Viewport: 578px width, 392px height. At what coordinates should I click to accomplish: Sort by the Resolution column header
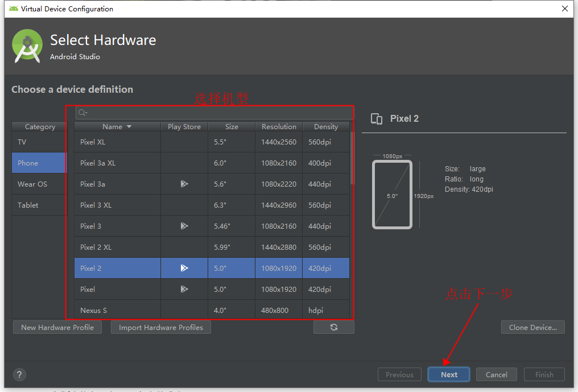click(x=279, y=126)
